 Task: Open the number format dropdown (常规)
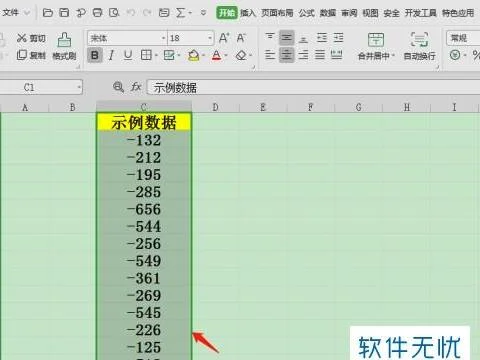(x=463, y=38)
